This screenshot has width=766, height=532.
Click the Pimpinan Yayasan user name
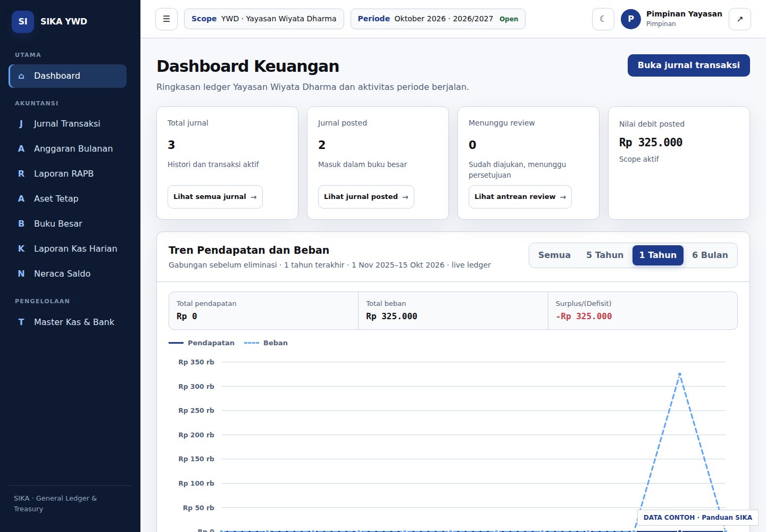click(x=684, y=14)
